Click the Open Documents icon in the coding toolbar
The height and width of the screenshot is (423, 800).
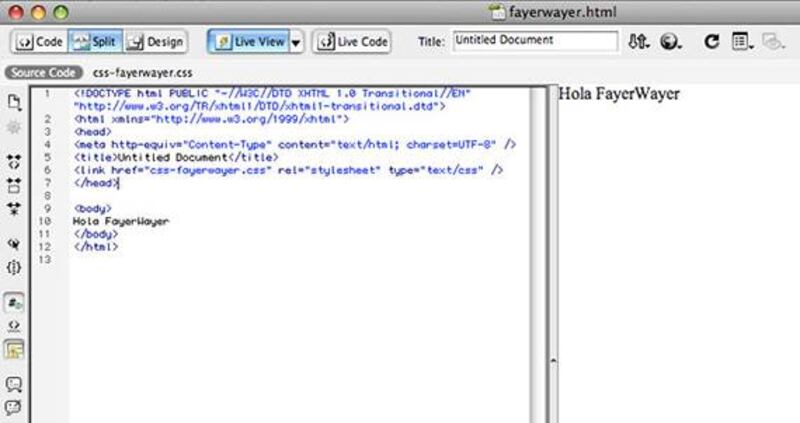(14, 102)
